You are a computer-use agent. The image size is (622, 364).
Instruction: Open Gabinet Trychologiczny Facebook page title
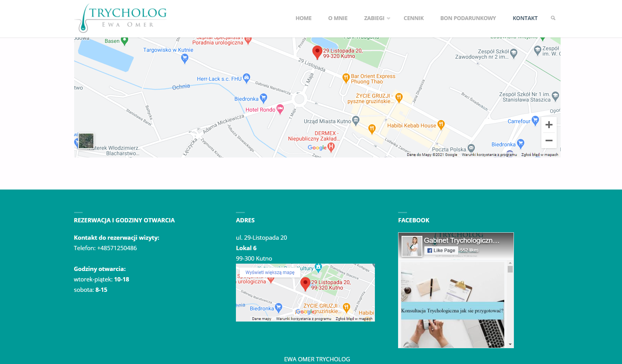click(462, 240)
